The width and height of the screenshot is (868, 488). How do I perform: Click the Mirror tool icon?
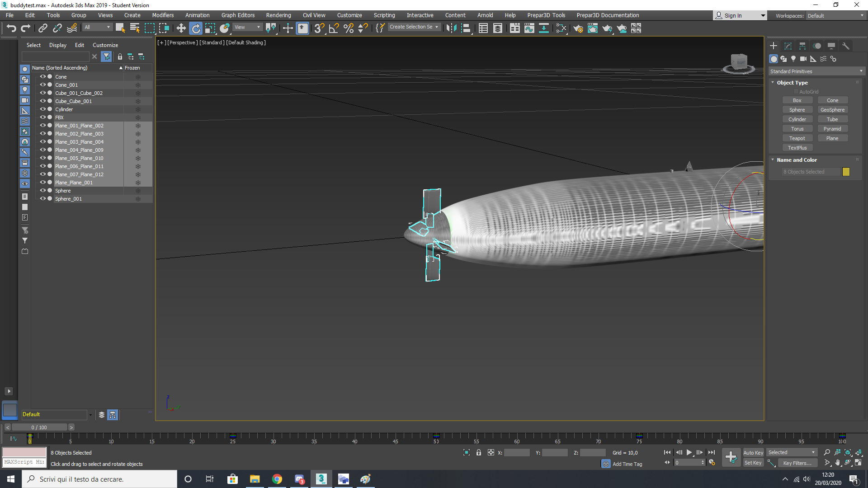[451, 28]
